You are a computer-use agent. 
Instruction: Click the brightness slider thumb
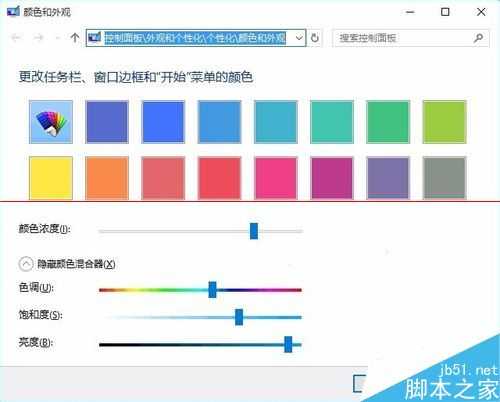[x=288, y=344]
